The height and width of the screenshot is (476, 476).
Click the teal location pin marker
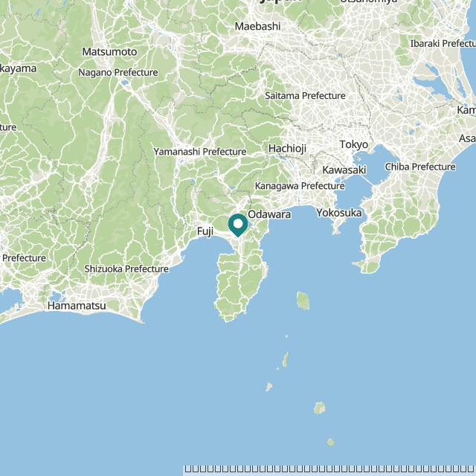pos(238,225)
